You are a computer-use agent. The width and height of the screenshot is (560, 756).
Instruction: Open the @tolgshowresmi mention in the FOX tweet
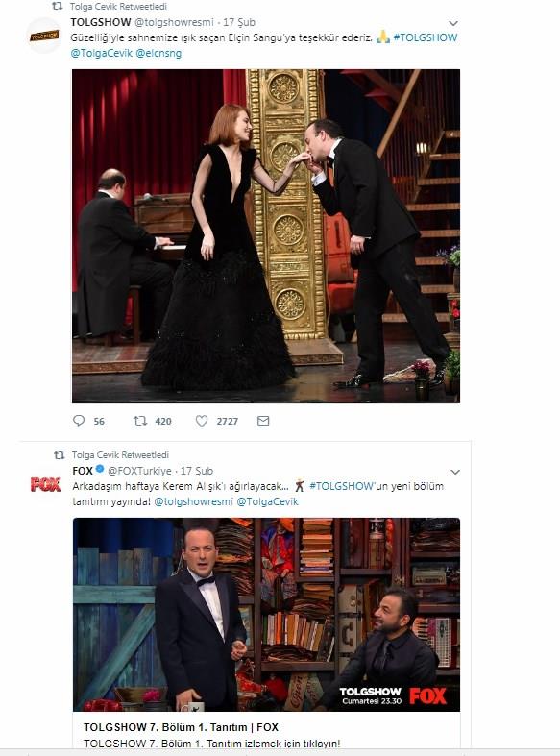(193, 501)
